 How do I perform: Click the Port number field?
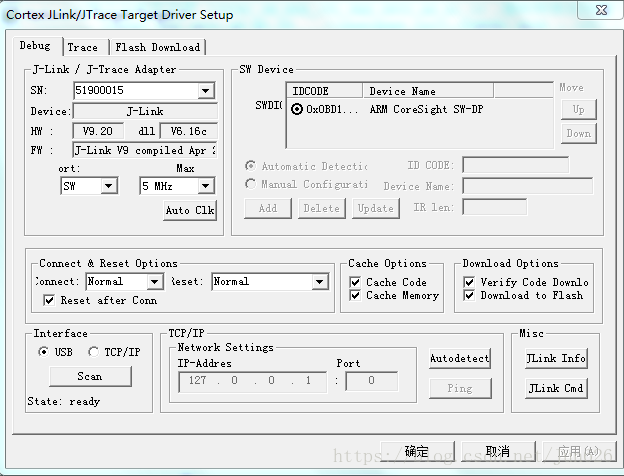372,381
